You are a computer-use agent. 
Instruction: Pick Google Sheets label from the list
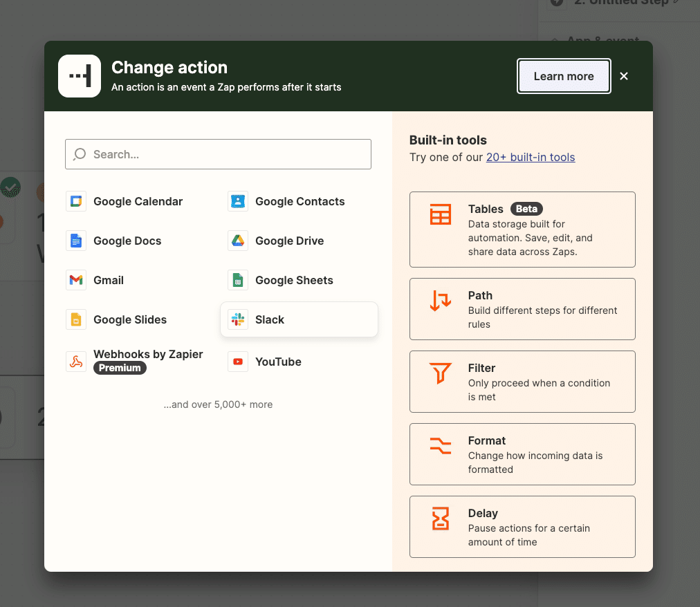tap(294, 280)
